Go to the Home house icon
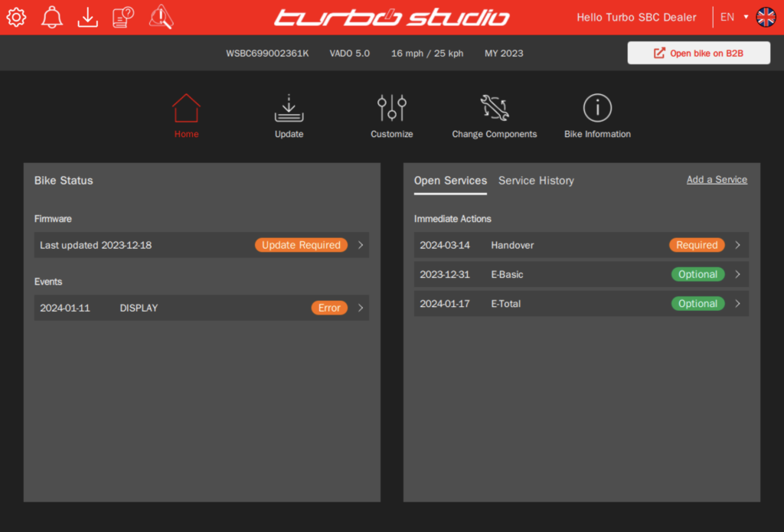 [186, 109]
